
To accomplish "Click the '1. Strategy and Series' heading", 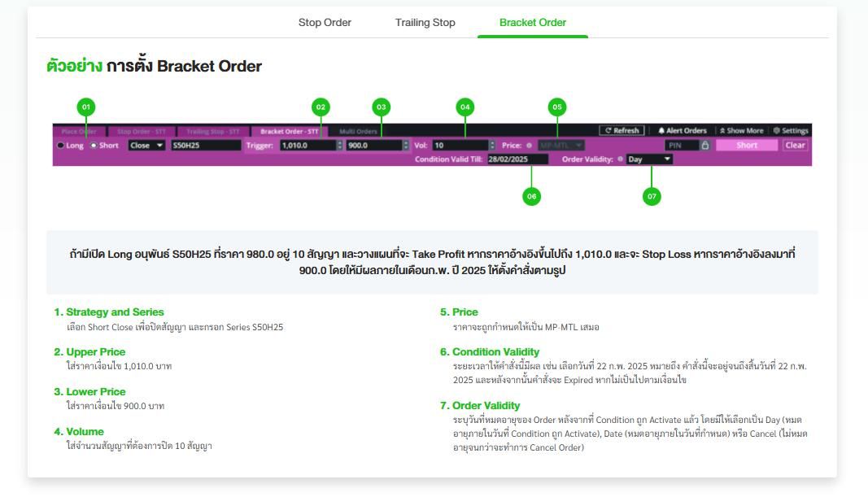I will point(108,312).
